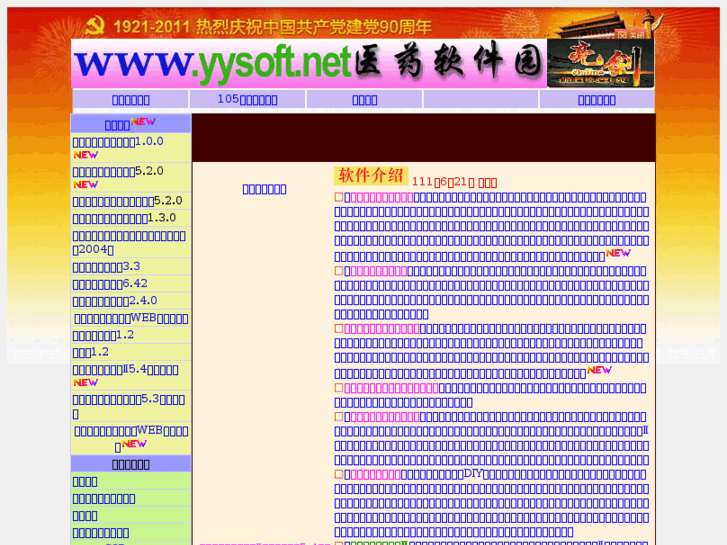Click the www.yysoft.net 医药软件园 logo banner
The width and height of the screenshot is (727, 545).
click(309, 64)
